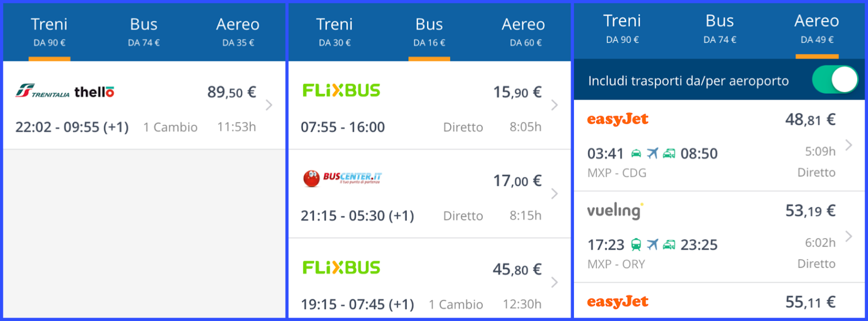
Task: Expand the 89,50 € train trip chevron
Action: point(269,105)
